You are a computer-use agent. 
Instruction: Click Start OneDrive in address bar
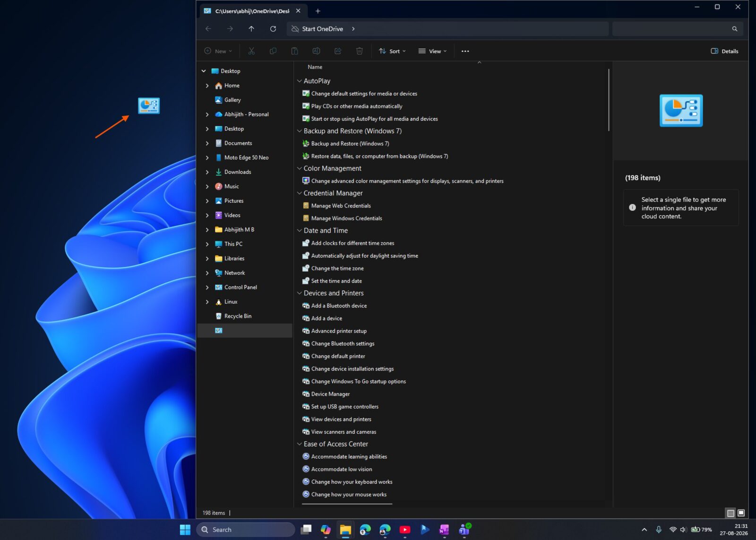coord(322,29)
